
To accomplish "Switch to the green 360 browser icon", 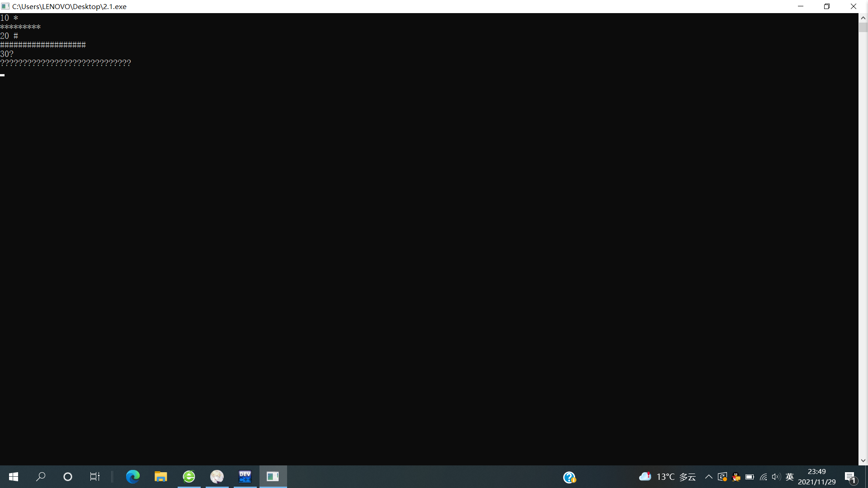I will tap(189, 477).
